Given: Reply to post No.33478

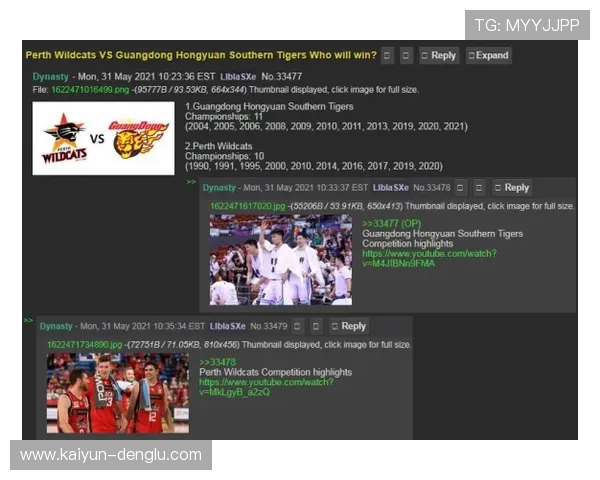Looking at the screenshot, I should [512, 188].
